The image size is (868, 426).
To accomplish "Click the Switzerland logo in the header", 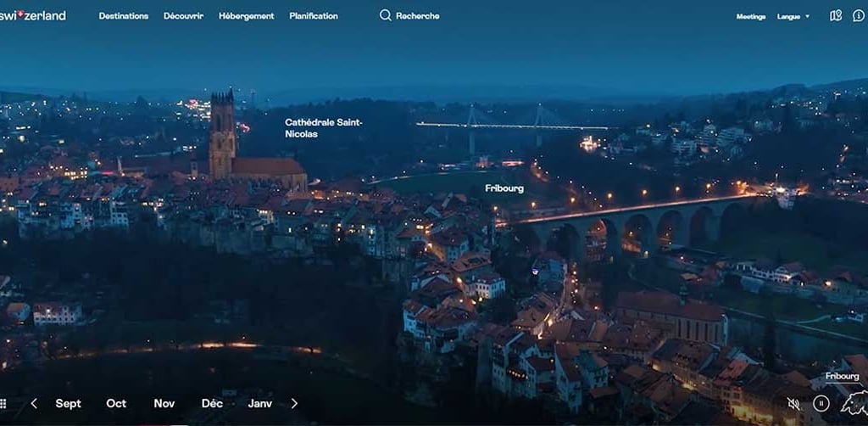I will pos(33,15).
